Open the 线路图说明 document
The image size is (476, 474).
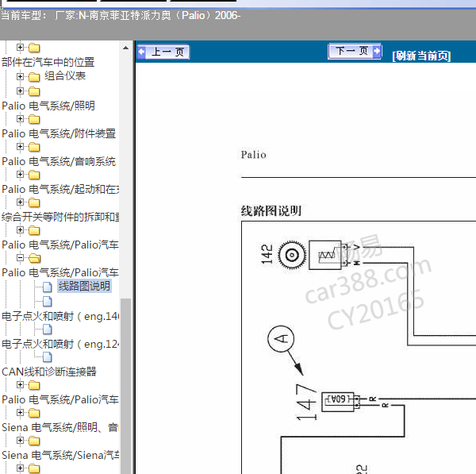[x=84, y=286]
